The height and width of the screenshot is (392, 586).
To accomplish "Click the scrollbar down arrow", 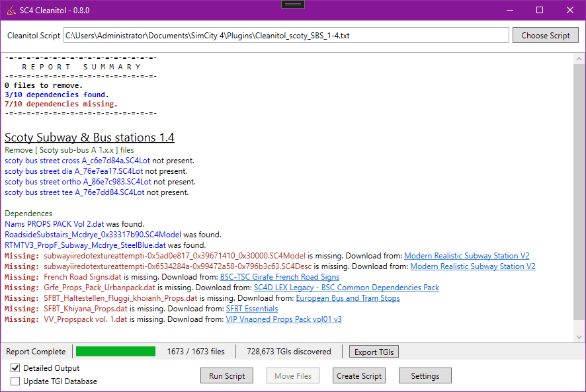I will (579, 337).
